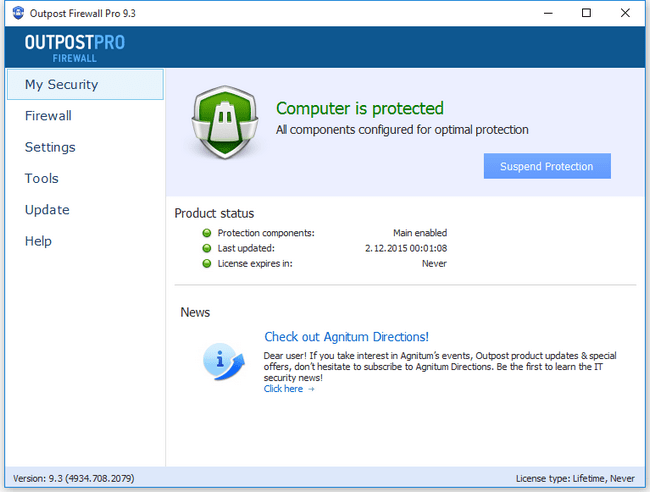Click the blue info news icon
Image resolution: width=650 pixels, height=492 pixels.
point(223,361)
